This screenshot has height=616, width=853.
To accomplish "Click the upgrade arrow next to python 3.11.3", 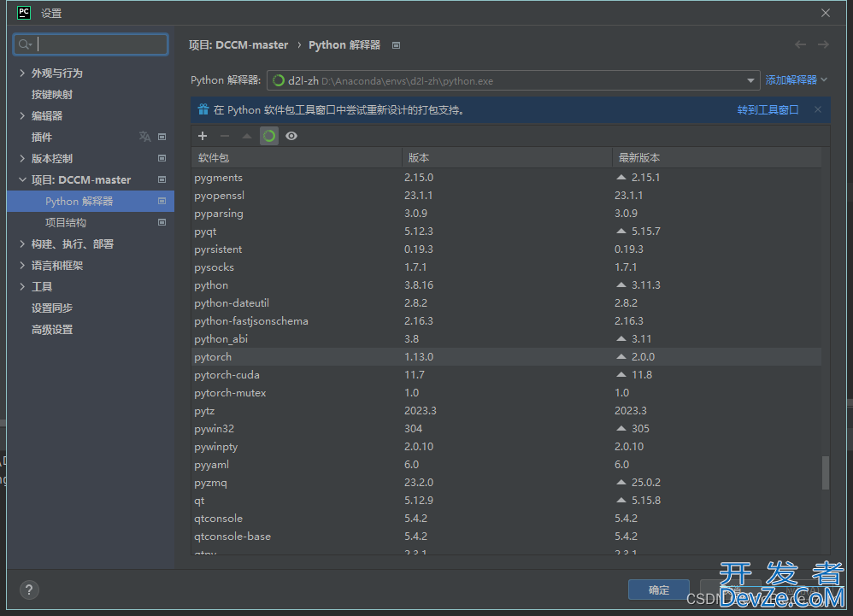I will pyautogui.click(x=621, y=285).
